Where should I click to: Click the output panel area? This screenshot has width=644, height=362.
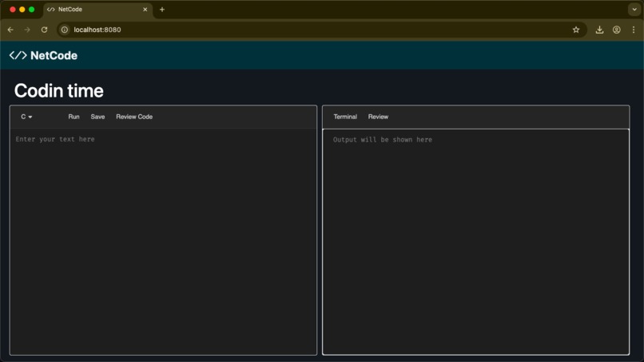475,242
